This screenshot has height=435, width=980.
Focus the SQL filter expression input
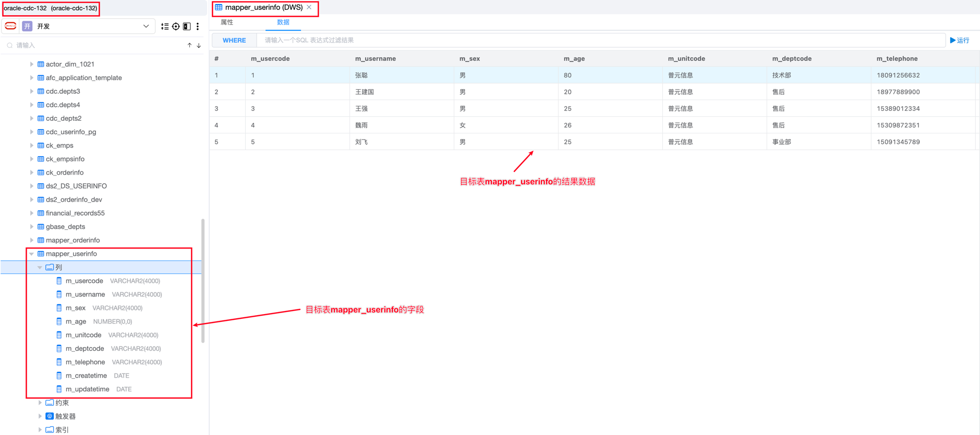(601, 40)
